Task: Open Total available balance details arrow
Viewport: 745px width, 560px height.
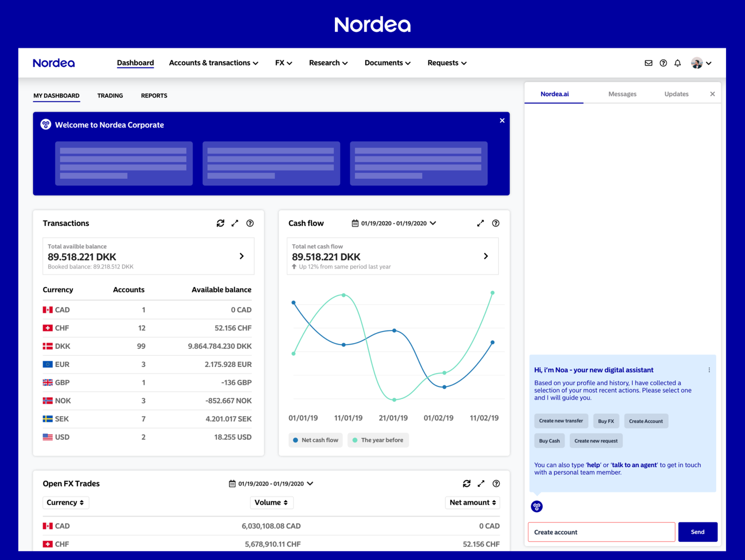Action: pos(242,256)
